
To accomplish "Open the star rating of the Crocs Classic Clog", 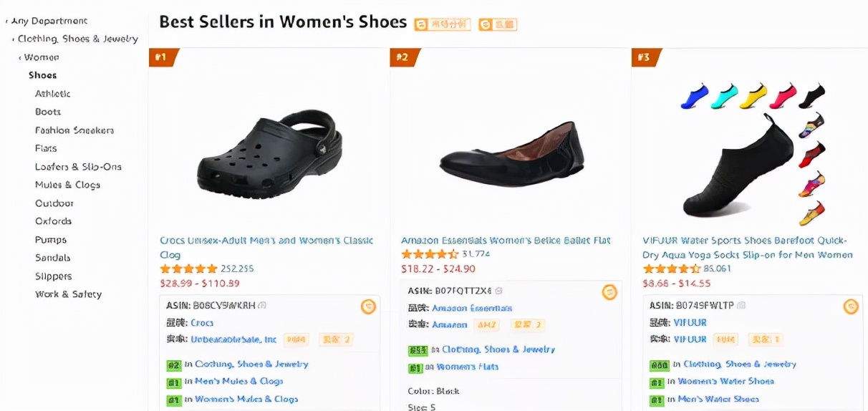I will [x=188, y=269].
